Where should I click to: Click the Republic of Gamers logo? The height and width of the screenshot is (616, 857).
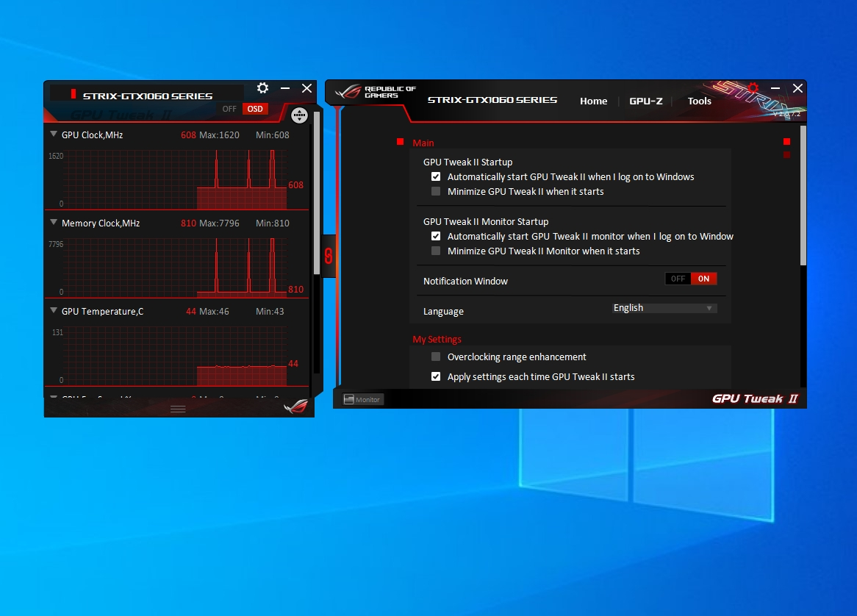pyautogui.click(x=376, y=91)
